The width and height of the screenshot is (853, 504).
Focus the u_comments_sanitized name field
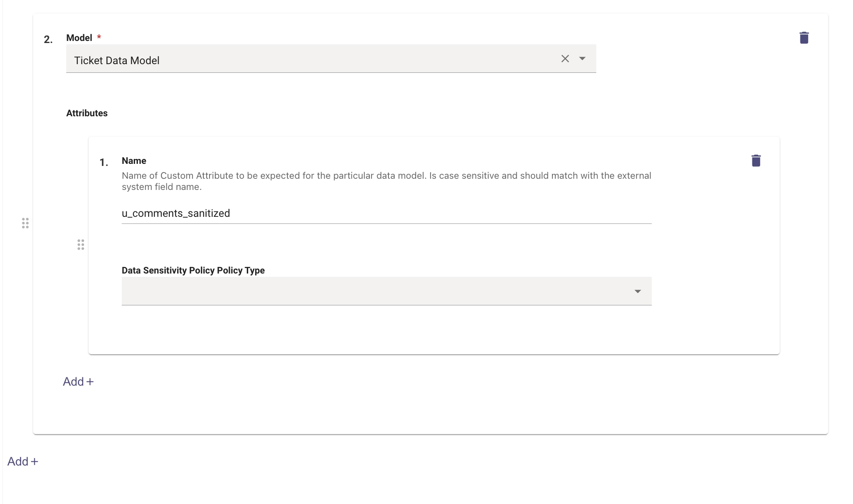point(386,214)
